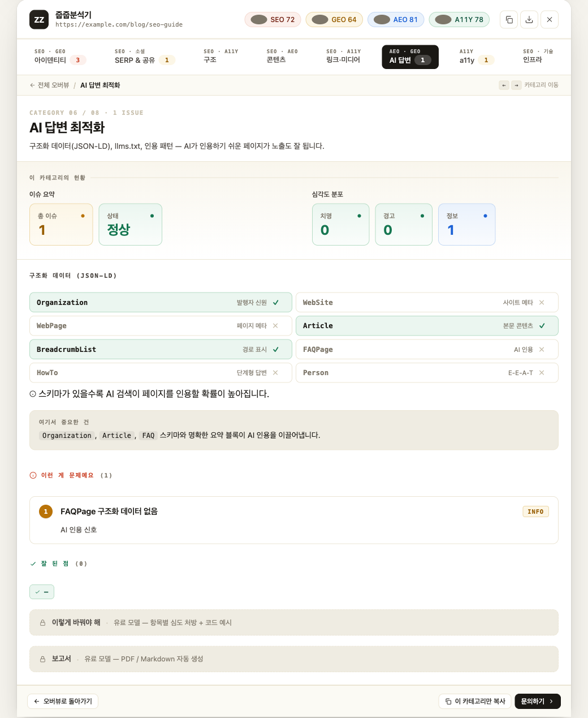Click the X icon on FAQPage row
This screenshot has width=588, height=718.
(x=542, y=350)
